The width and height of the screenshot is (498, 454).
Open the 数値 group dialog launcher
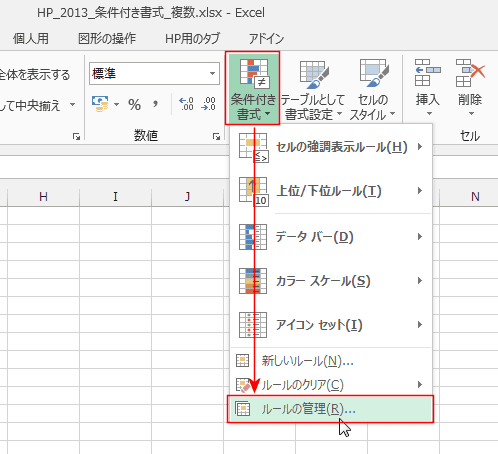(216, 136)
